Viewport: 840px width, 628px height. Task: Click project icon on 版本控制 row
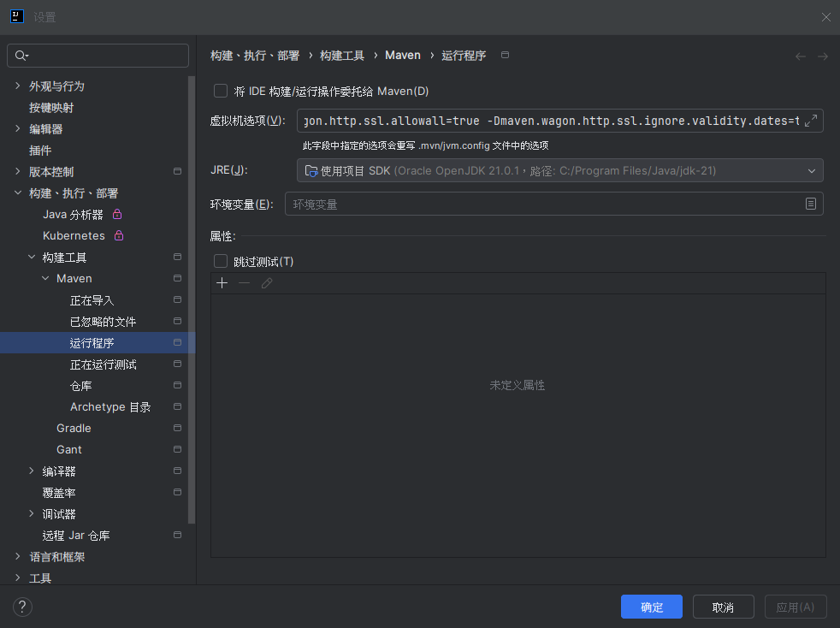click(x=177, y=171)
